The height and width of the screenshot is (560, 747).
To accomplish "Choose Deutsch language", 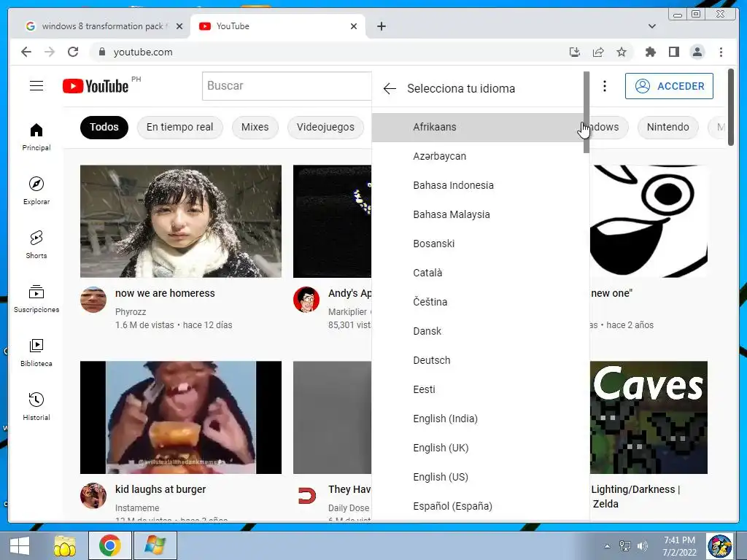I will [477, 360].
